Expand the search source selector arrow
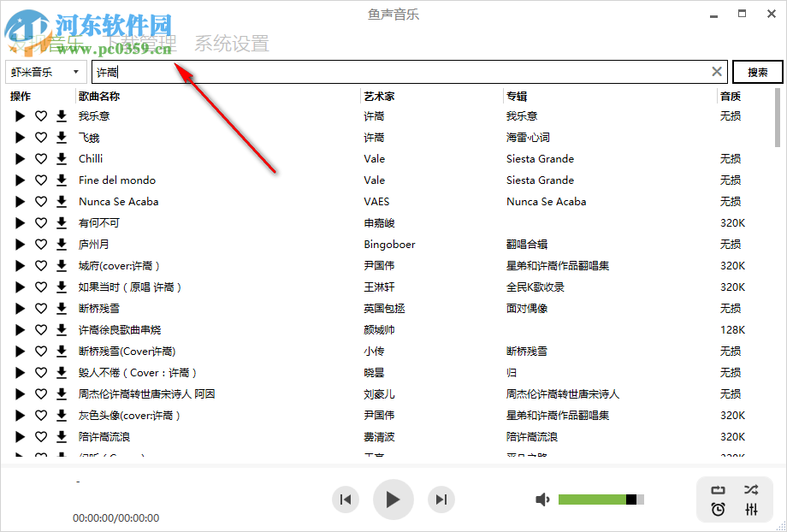 (x=75, y=72)
